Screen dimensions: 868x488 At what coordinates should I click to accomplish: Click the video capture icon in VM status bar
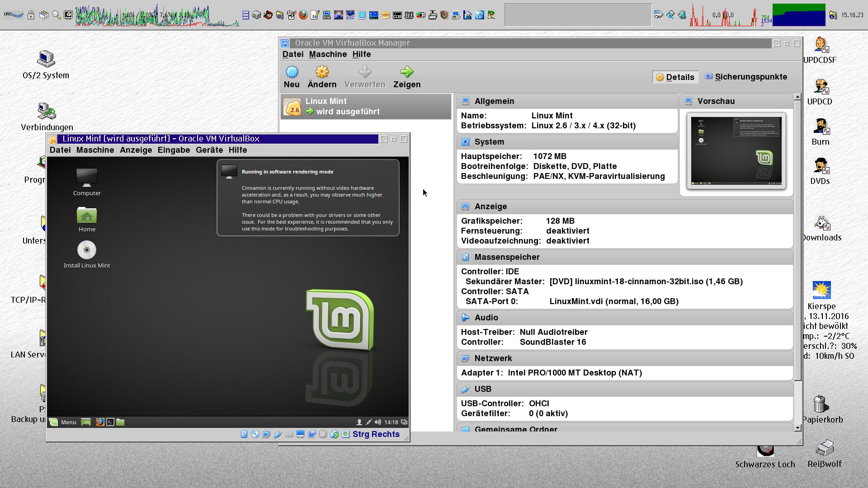click(311, 434)
